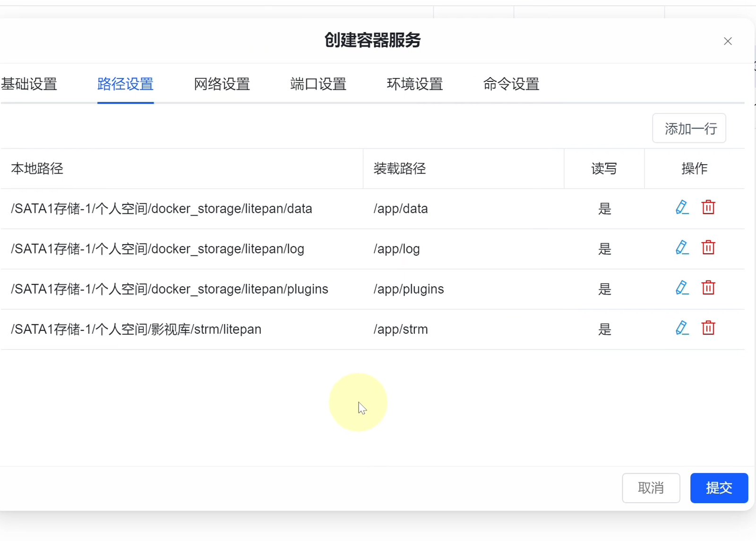Delete the /app/log mount row

(708, 248)
